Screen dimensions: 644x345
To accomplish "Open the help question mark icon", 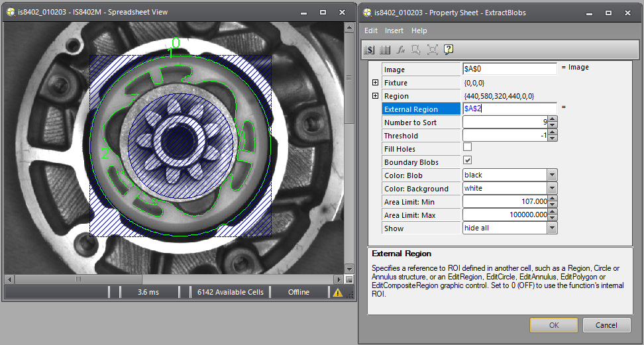I will 449,50.
